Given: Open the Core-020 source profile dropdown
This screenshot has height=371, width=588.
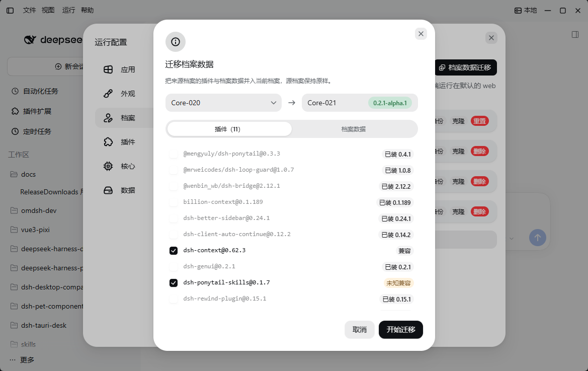Looking at the screenshot, I should 223,103.
